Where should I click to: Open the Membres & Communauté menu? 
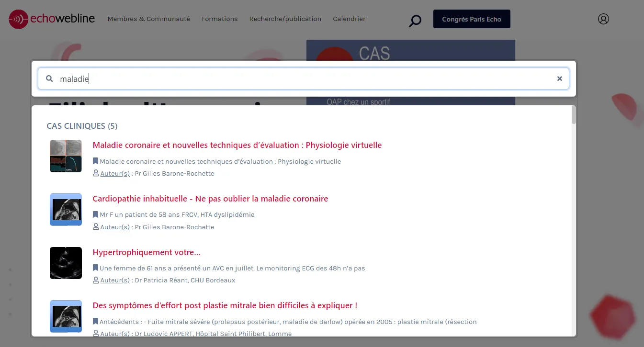click(149, 19)
